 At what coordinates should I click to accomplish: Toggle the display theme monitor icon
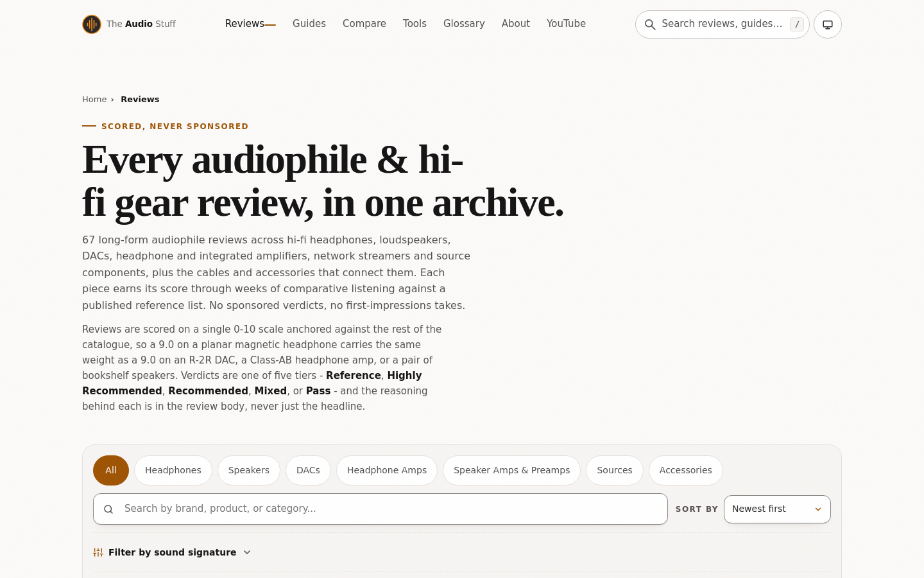(828, 24)
